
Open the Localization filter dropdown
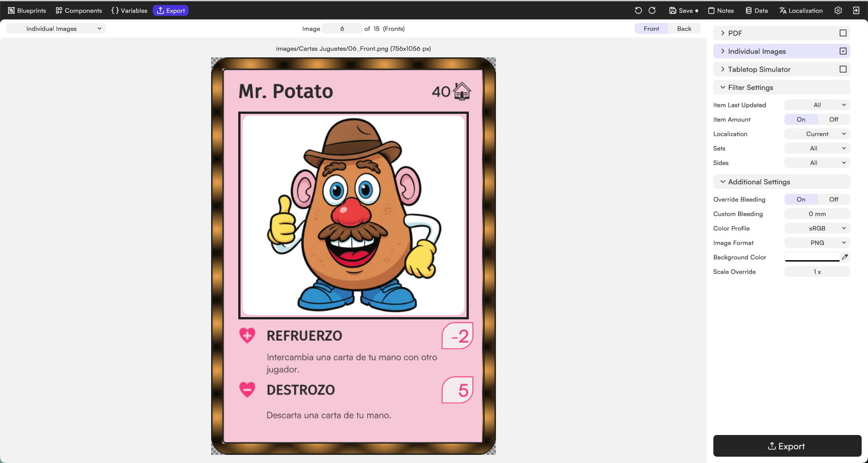pyautogui.click(x=817, y=134)
